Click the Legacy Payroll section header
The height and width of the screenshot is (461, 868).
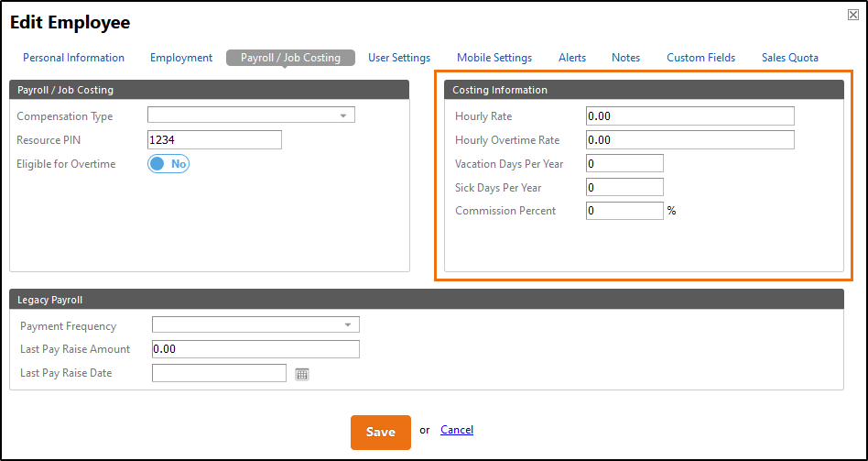[x=427, y=299]
